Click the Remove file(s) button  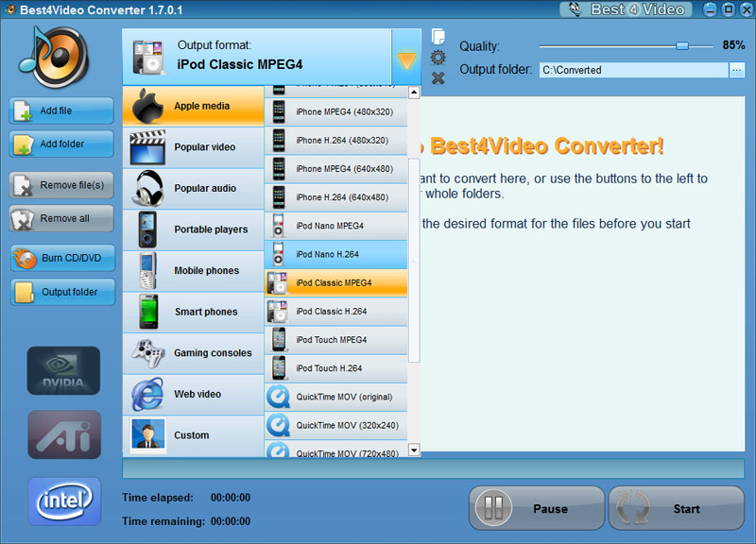pyautogui.click(x=61, y=185)
